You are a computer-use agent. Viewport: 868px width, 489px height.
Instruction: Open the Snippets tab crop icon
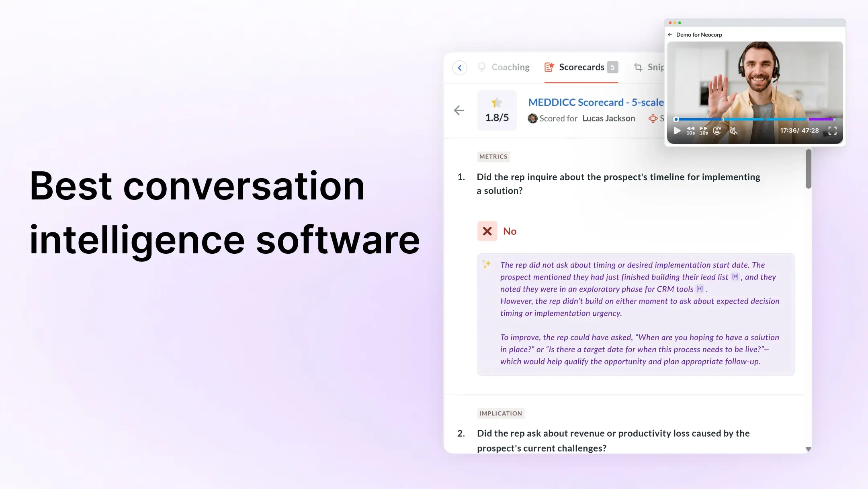638,67
